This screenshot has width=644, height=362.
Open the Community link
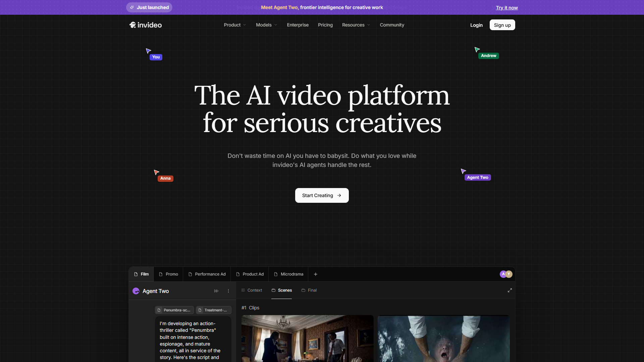click(392, 25)
